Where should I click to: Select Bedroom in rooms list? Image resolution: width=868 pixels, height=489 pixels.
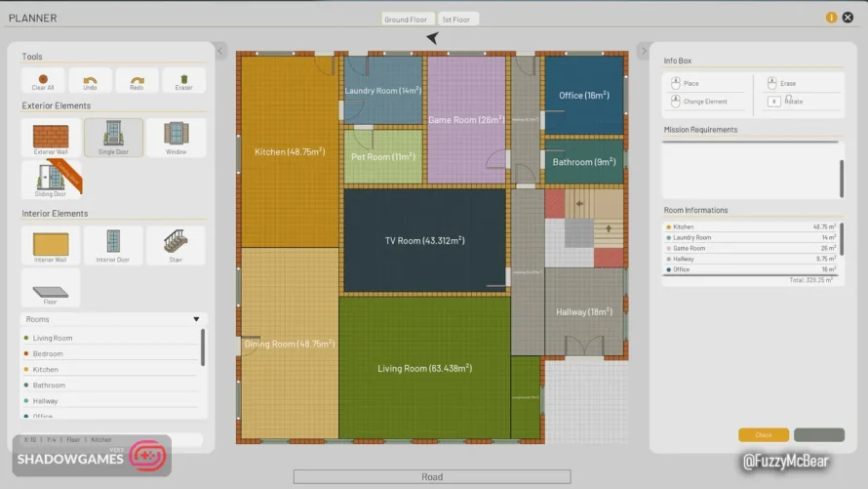[109, 353]
